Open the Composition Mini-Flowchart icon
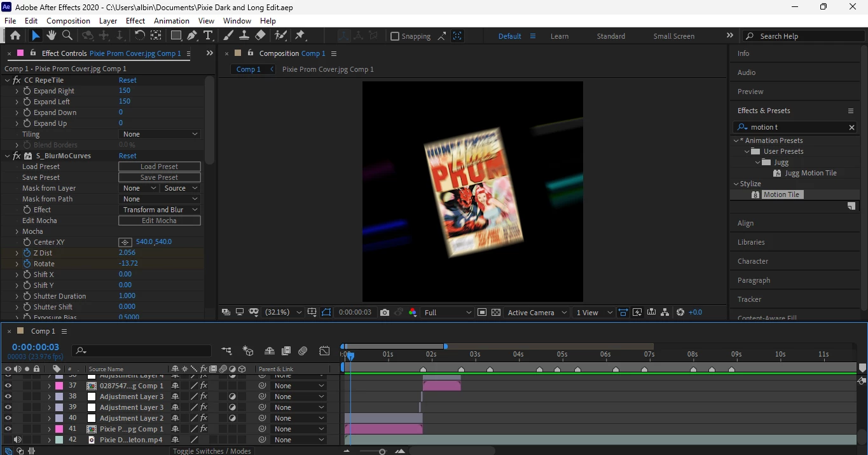This screenshot has width=868, height=455. (227, 351)
